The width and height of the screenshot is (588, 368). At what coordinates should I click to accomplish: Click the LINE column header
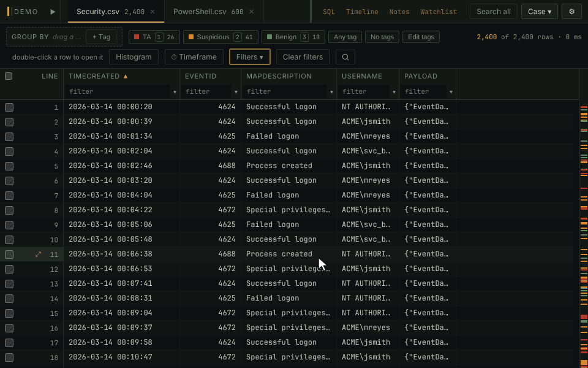(50, 76)
